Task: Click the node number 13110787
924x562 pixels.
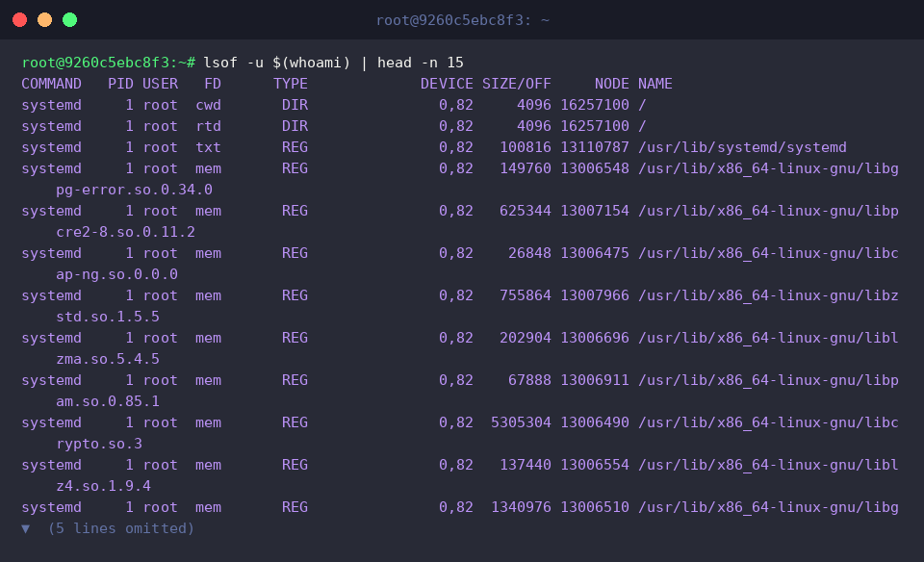Action: (x=595, y=147)
